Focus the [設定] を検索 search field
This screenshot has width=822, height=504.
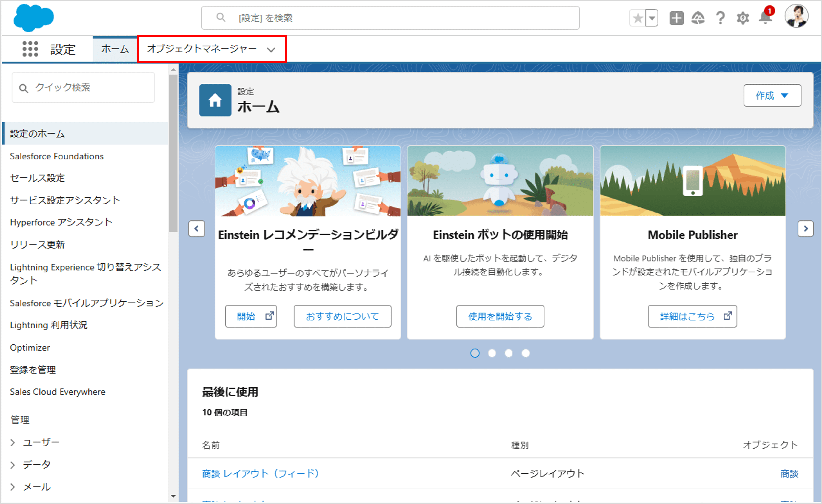click(390, 18)
